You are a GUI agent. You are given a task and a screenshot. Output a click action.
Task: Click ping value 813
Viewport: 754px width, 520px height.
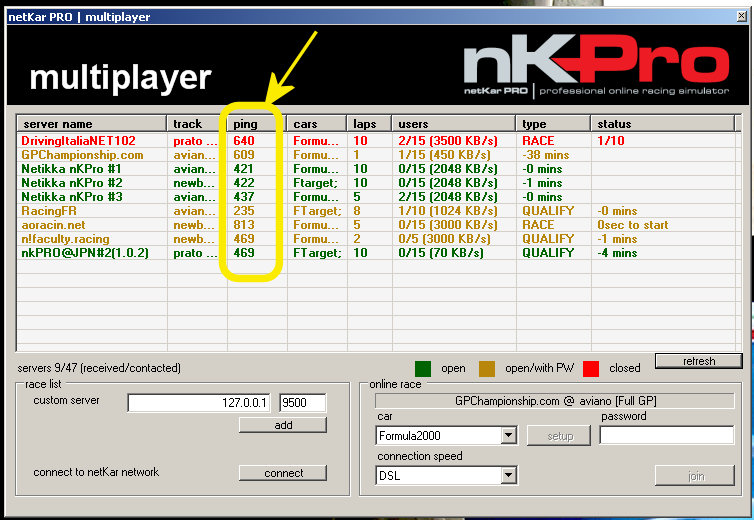244,225
